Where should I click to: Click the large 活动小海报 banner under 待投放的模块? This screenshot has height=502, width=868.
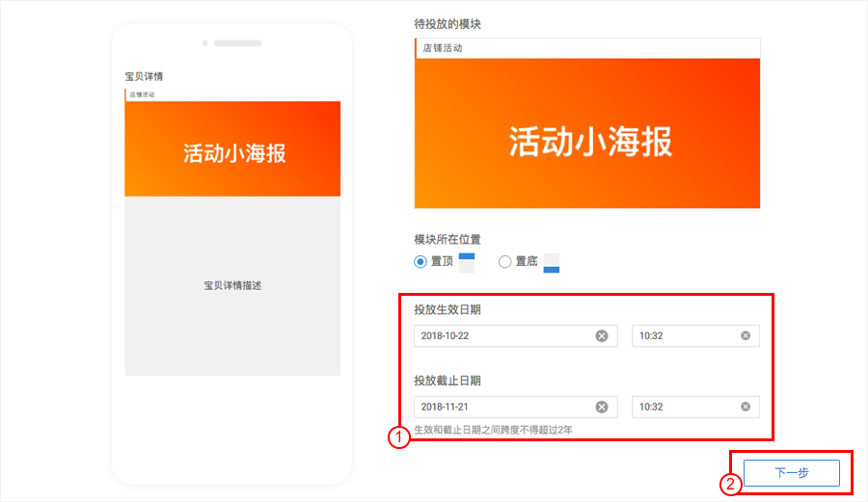tap(587, 133)
